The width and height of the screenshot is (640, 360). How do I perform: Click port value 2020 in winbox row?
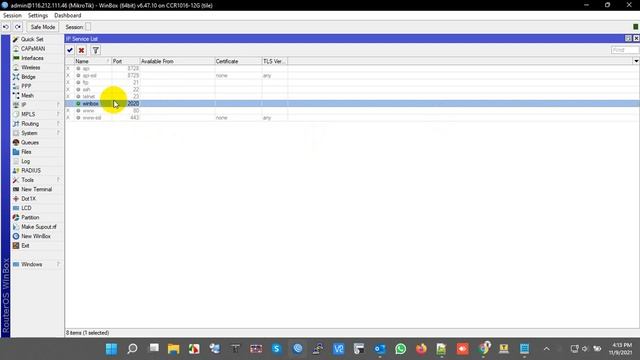tap(133, 104)
